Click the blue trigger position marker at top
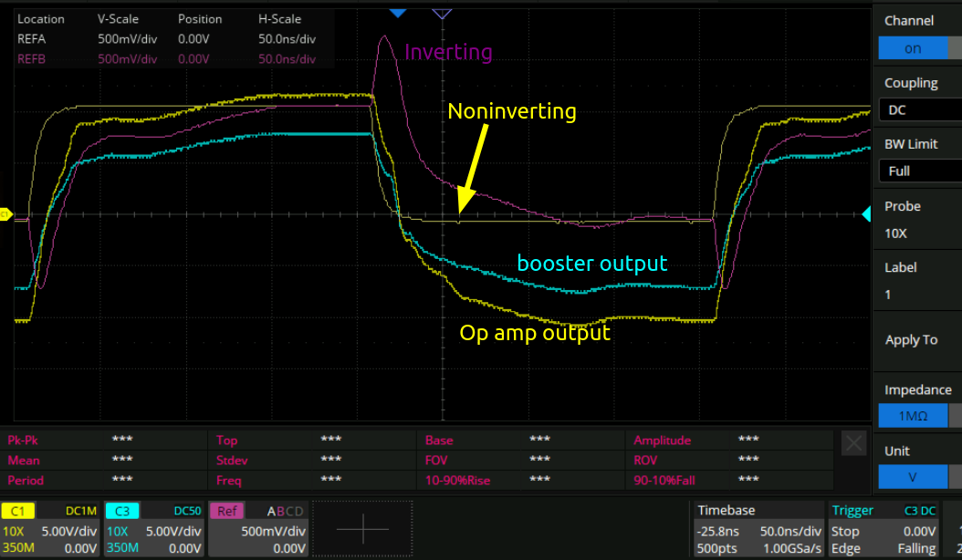 coord(397,13)
